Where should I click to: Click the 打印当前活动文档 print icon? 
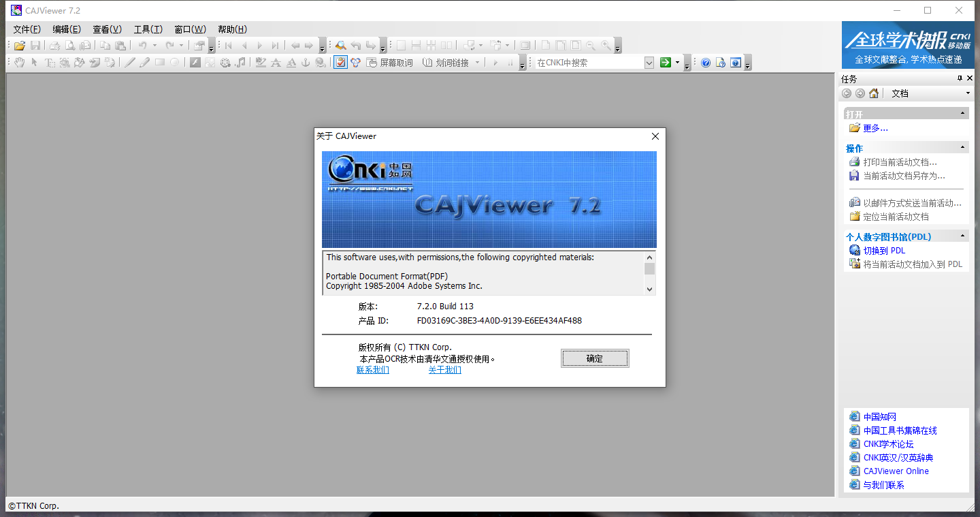click(855, 161)
